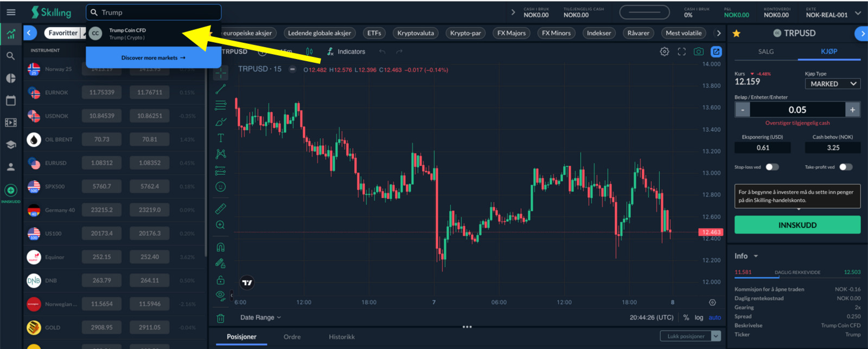Viewport: 868px width, 349px height.
Task: Open the Ordre tab
Action: coord(292,337)
